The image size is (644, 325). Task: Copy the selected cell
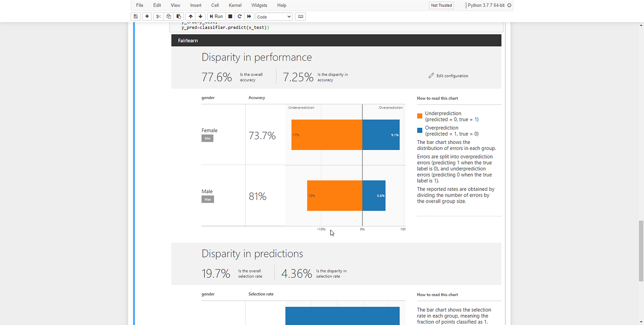tap(168, 16)
